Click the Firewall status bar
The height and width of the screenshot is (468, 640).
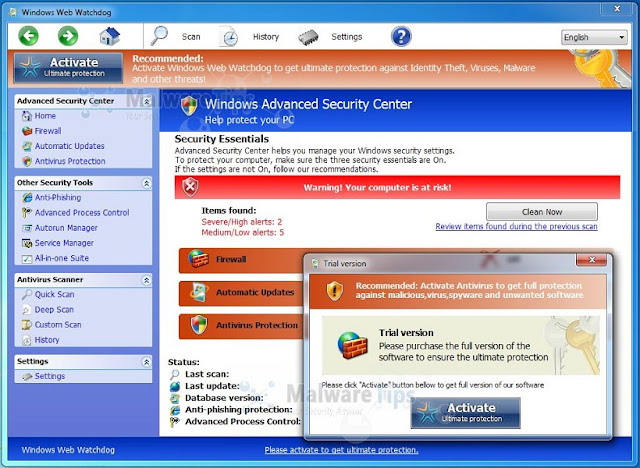point(241,260)
